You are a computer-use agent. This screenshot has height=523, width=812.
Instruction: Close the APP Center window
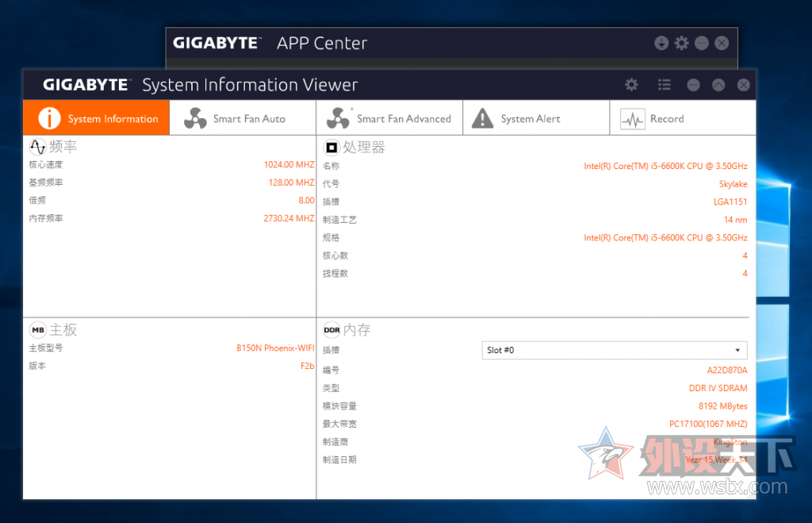722,43
